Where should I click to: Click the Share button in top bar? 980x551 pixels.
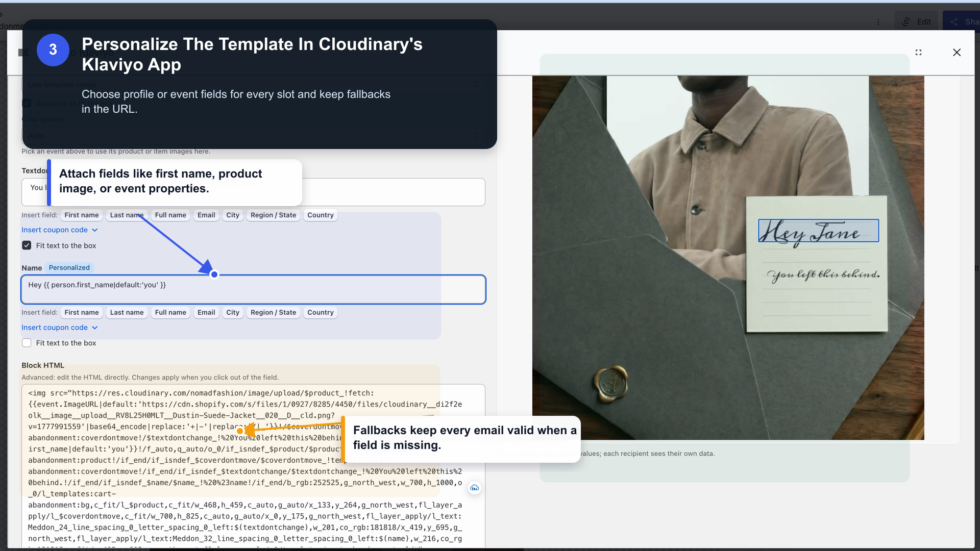point(962,22)
